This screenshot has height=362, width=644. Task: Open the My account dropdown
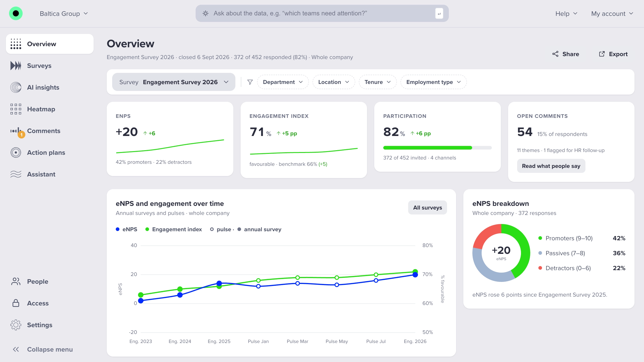(x=612, y=14)
